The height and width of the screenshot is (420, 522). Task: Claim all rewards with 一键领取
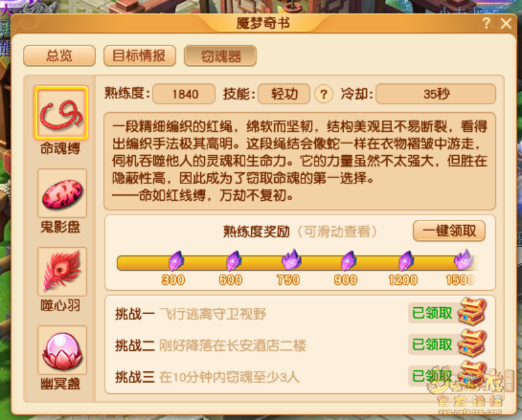[x=449, y=231]
